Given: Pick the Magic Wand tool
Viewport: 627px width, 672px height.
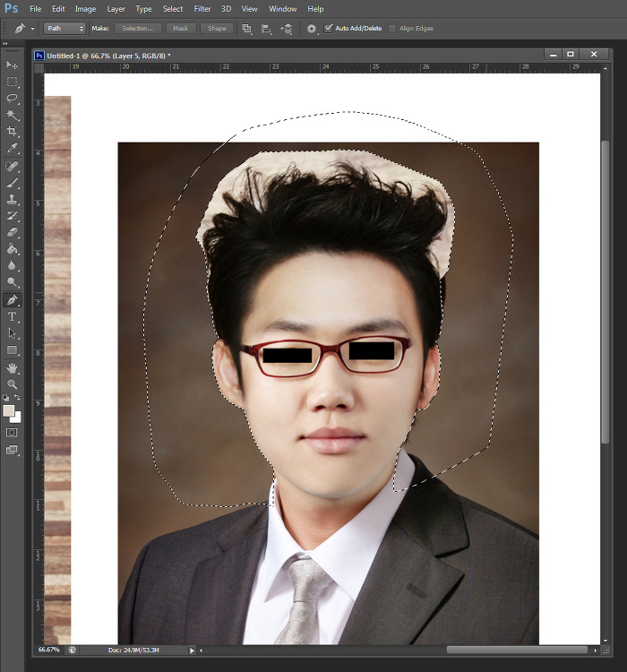Looking at the screenshot, I should [13, 115].
